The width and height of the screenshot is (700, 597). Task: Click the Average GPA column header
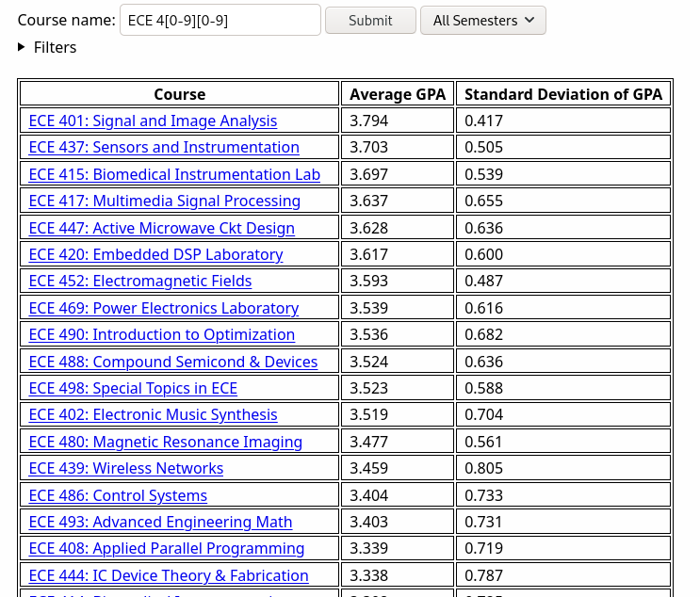[x=398, y=94]
